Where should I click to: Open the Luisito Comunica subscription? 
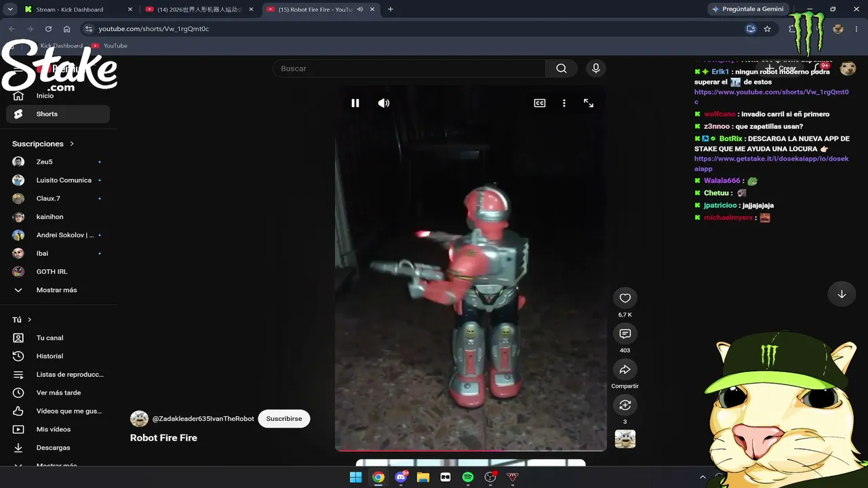[58, 180]
